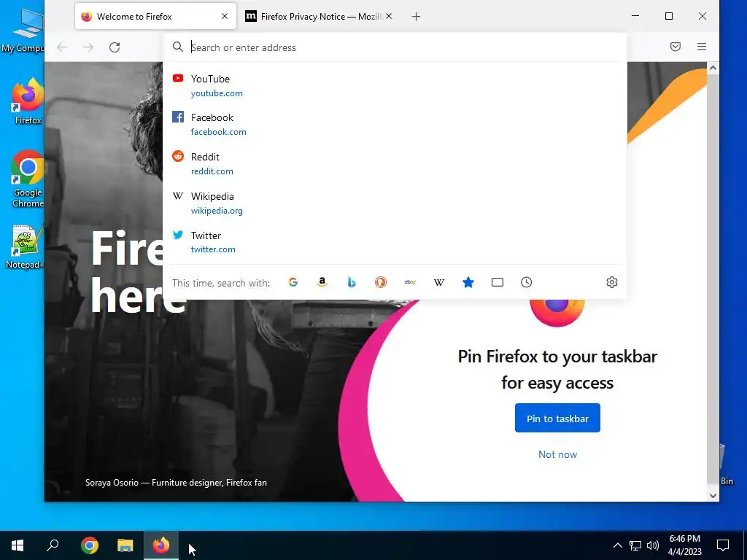Open search settings gear icon

tap(612, 282)
